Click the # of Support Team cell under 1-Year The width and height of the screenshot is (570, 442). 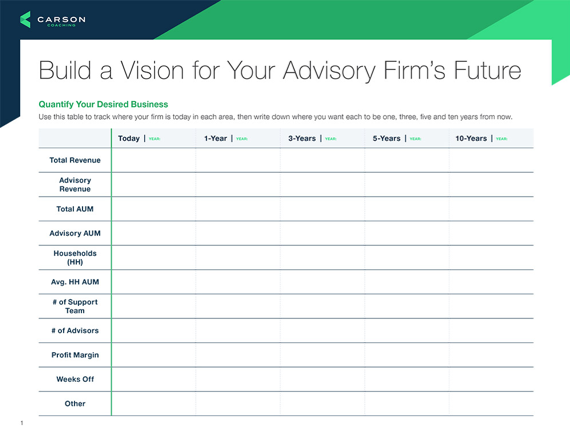pyautogui.click(x=238, y=306)
